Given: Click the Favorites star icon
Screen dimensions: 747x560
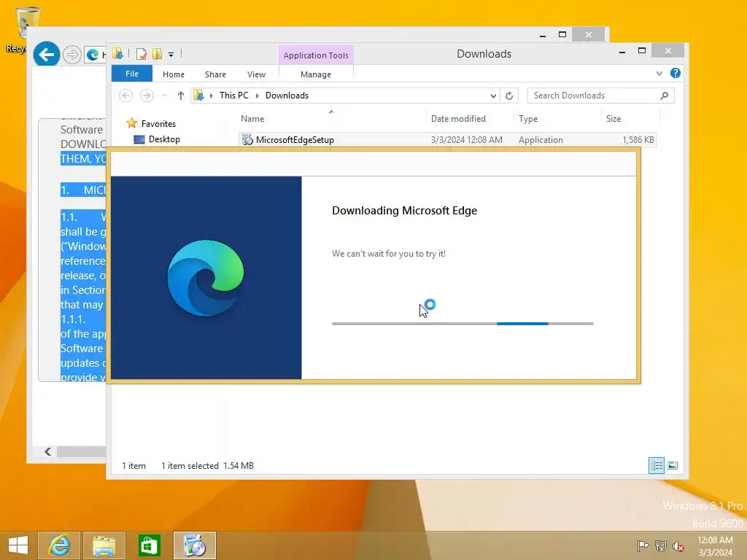Looking at the screenshot, I should point(132,123).
